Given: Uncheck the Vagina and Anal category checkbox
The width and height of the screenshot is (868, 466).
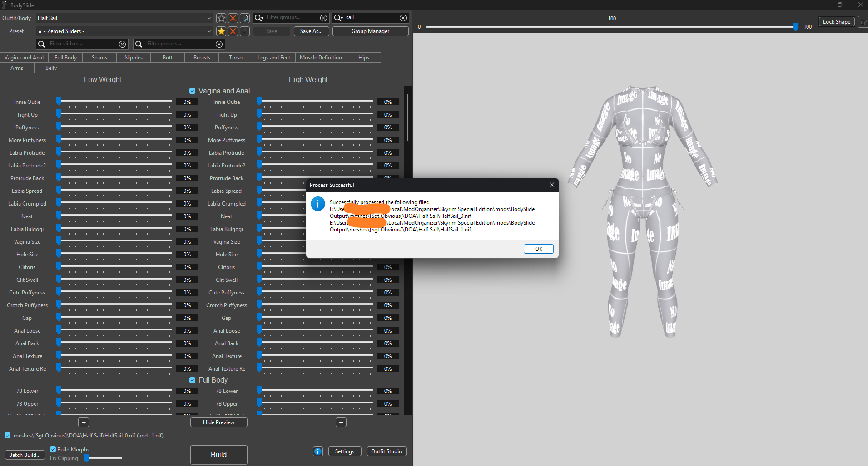Looking at the screenshot, I should click(193, 91).
